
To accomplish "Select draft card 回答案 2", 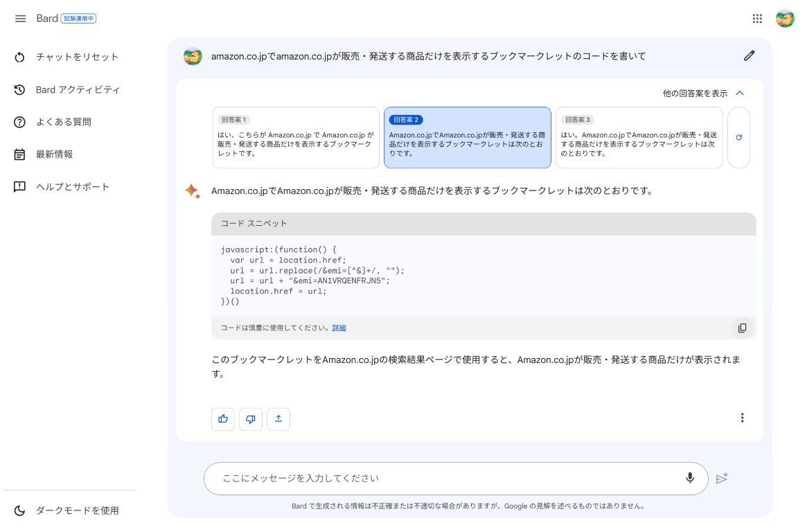I will click(467, 137).
